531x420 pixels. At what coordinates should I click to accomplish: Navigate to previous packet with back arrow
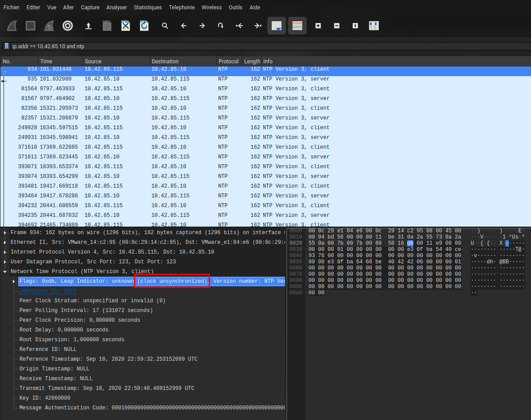tap(183, 25)
